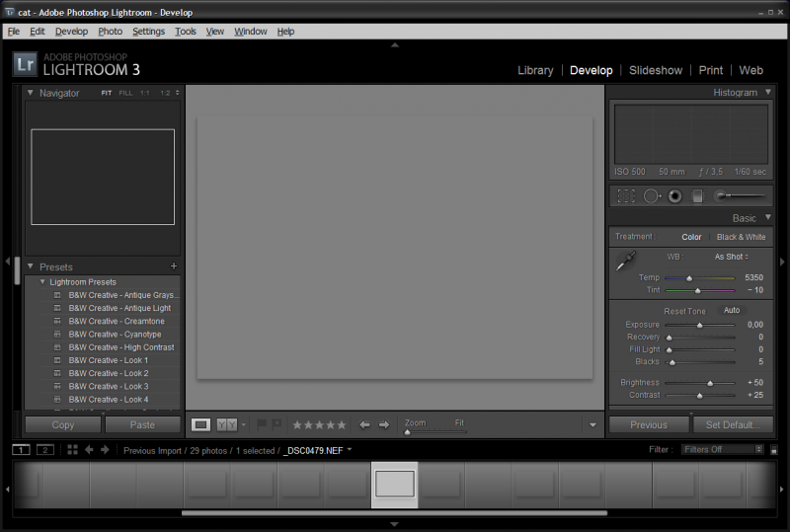
Task: Collapse left panel group arrow
Action: [x=7, y=262]
